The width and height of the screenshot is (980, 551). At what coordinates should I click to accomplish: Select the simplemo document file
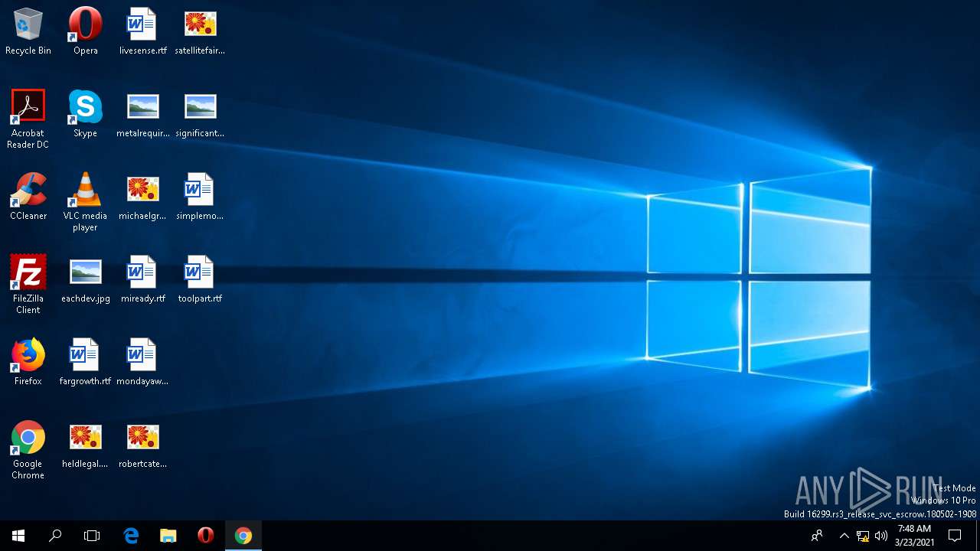coord(200,197)
